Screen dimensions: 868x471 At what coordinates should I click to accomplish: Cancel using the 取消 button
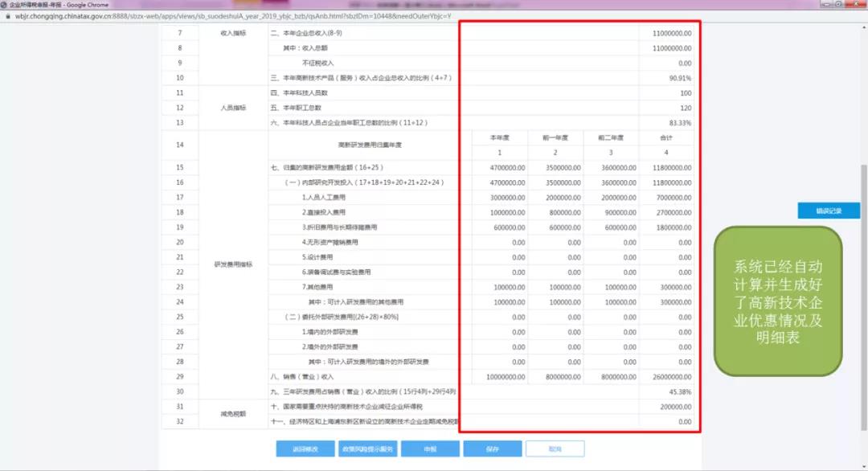click(555, 448)
